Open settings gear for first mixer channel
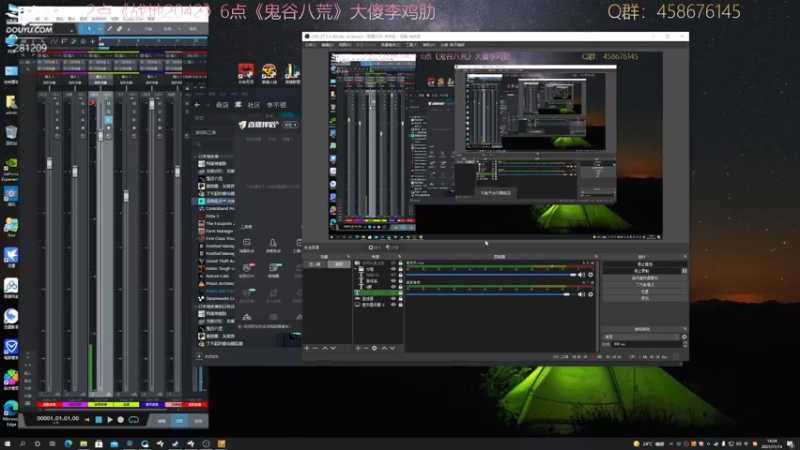The width and height of the screenshot is (800, 450). [x=591, y=275]
